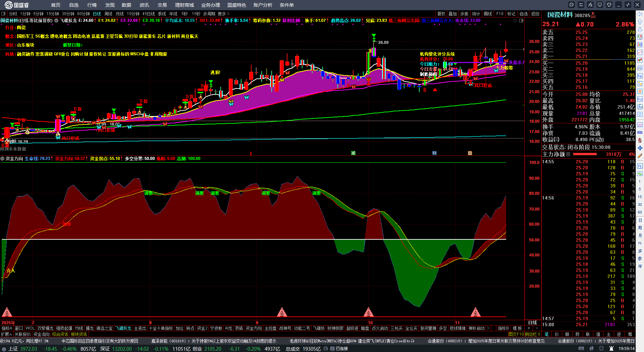644x352 pixels.
Task: Click the 11 month marker on time axis
Action: pos(457,323)
